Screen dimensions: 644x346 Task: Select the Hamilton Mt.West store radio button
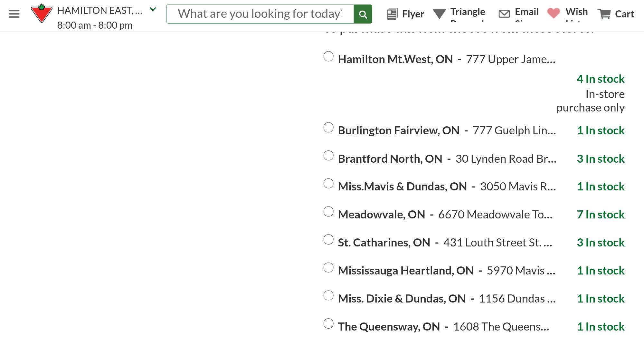click(328, 56)
